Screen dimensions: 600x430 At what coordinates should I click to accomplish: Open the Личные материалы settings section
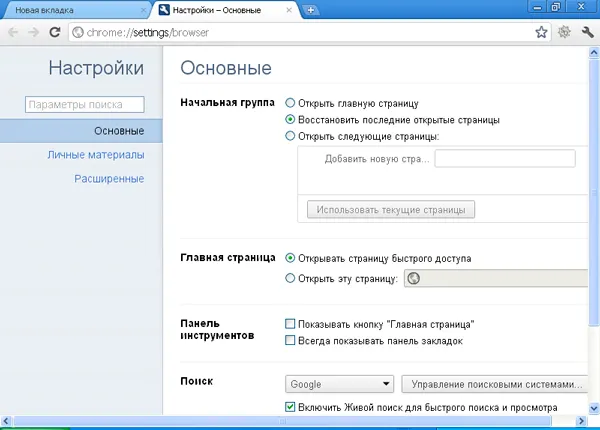coord(96,155)
